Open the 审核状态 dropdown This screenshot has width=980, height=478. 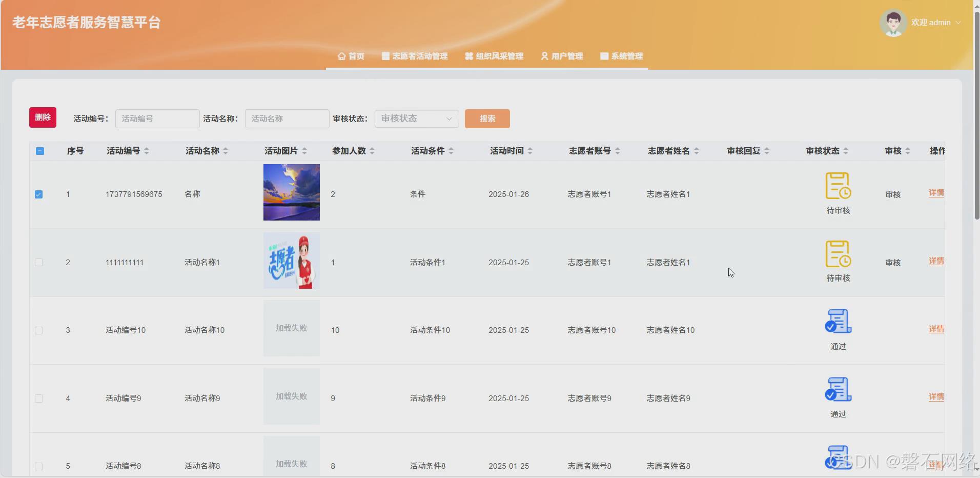tap(416, 118)
